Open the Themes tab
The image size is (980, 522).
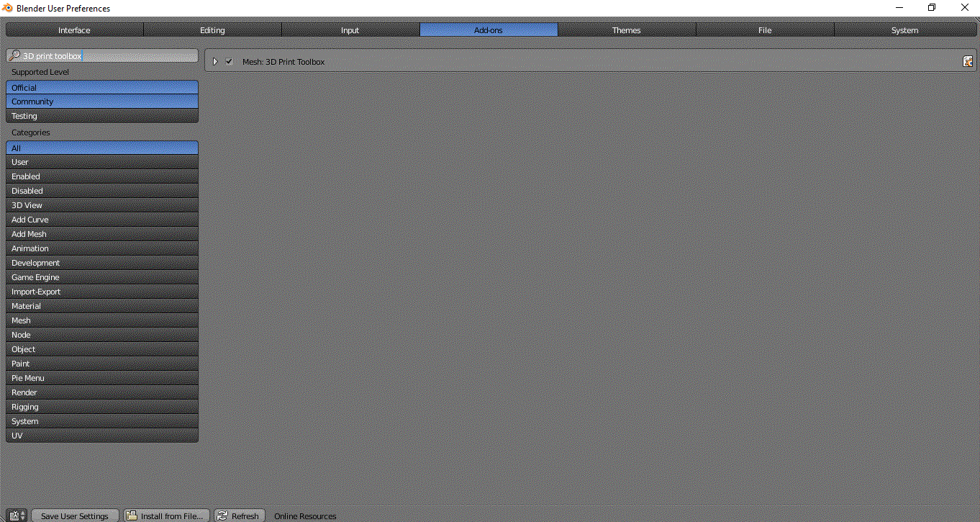tap(626, 30)
